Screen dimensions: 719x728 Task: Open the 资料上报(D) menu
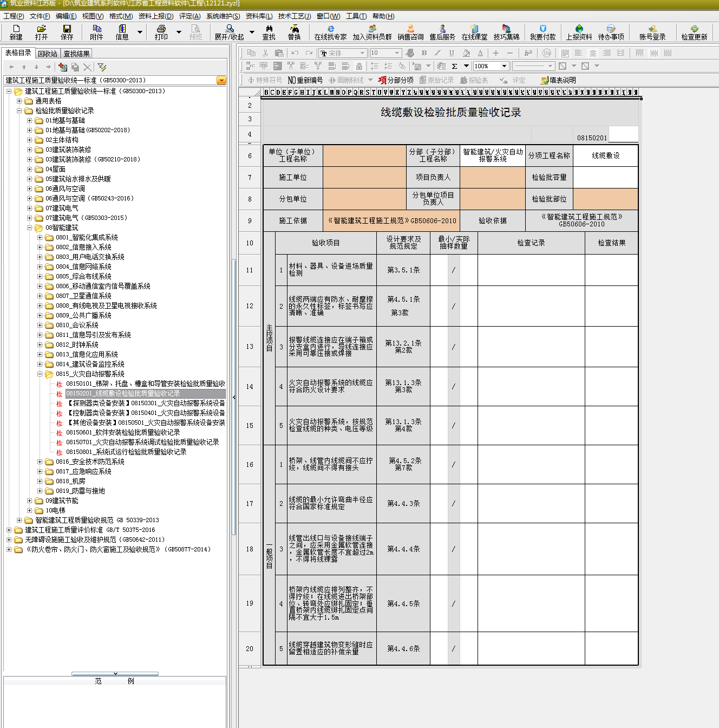point(156,16)
